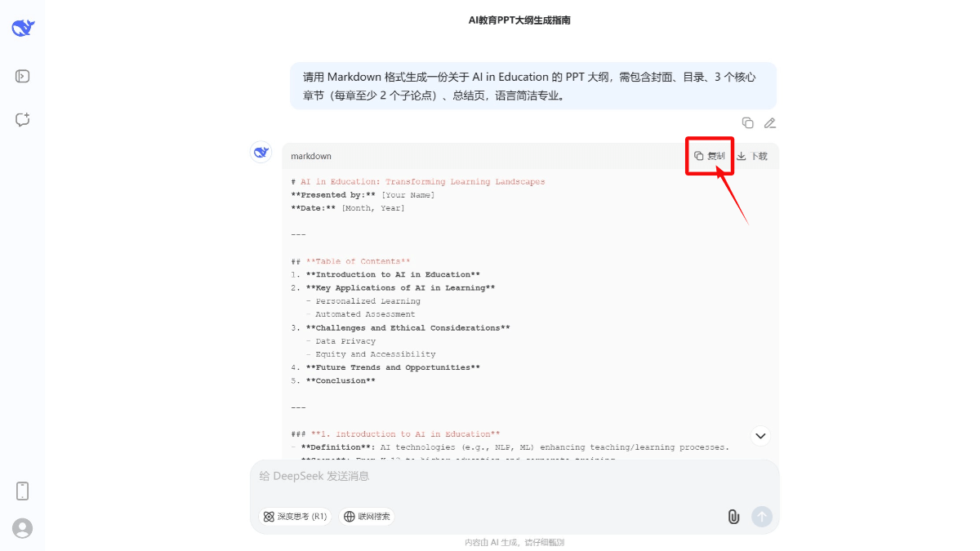Click DeepSeek avatar beside the answer
Viewport: 980px width, 551px height.
click(261, 152)
